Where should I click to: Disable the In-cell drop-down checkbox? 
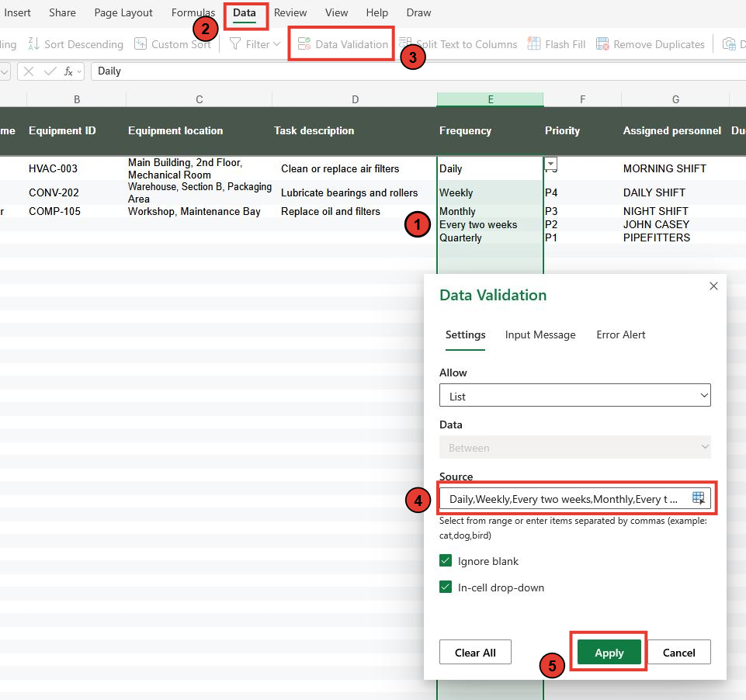tap(446, 587)
